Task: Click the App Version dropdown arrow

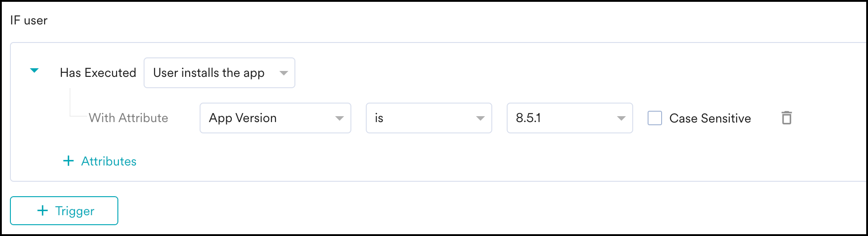Action: click(x=340, y=118)
